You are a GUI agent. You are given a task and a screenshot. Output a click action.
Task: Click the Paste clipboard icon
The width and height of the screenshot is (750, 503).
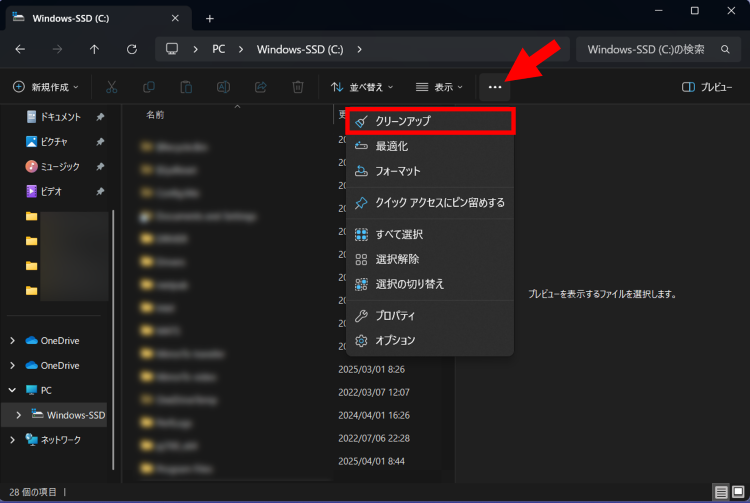pos(186,87)
